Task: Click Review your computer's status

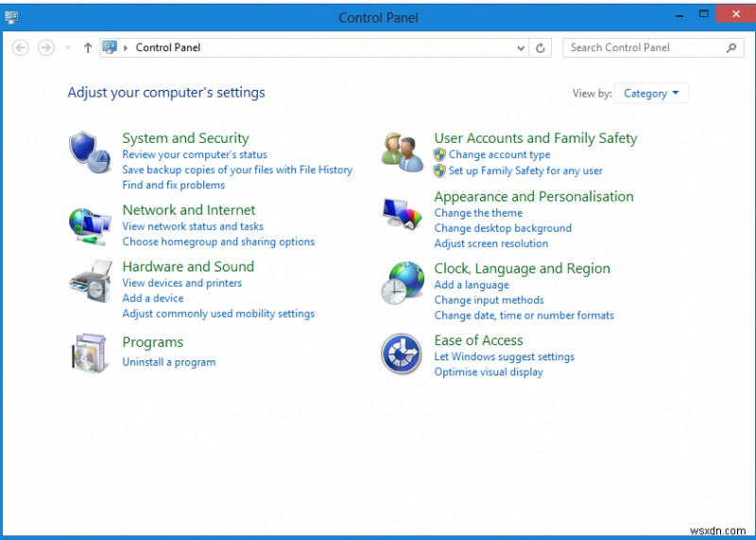Action: click(195, 154)
